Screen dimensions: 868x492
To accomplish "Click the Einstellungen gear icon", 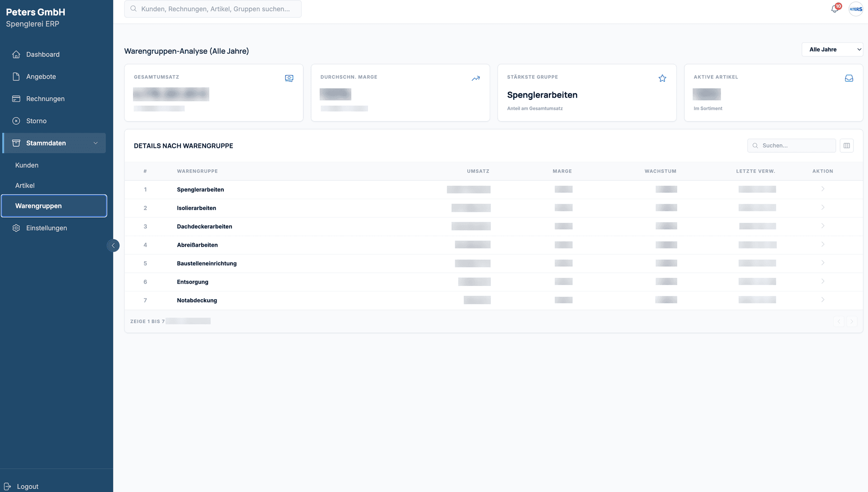I will 16,228.
